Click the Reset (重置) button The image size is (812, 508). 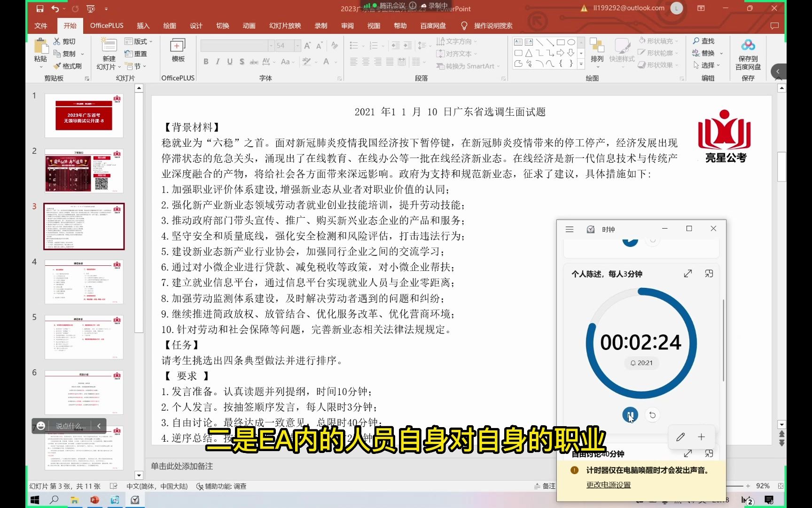pos(136,54)
